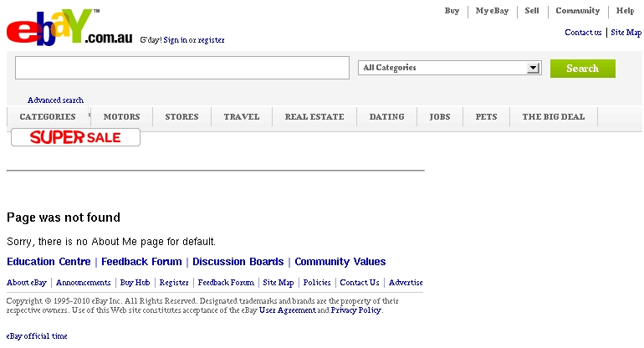Click the Advertise footer link
Image resolution: width=644 pixels, height=348 pixels.
click(406, 283)
